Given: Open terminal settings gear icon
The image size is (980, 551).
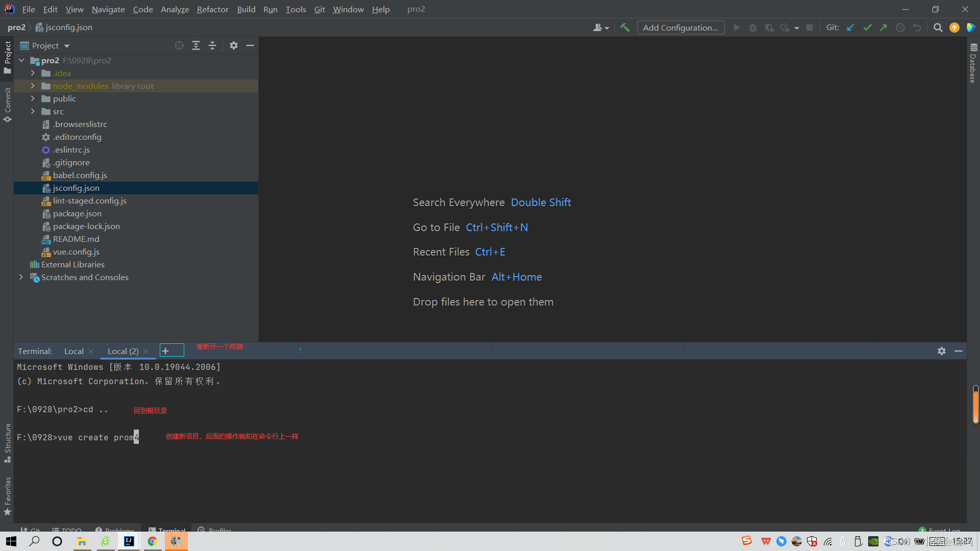Looking at the screenshot, I should tap(942, 350).
